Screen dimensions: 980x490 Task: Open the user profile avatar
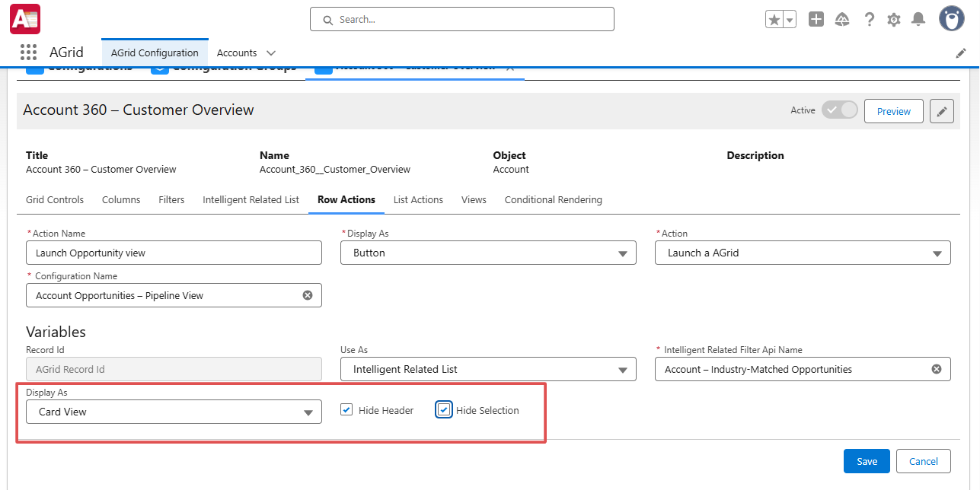[952, 19]
